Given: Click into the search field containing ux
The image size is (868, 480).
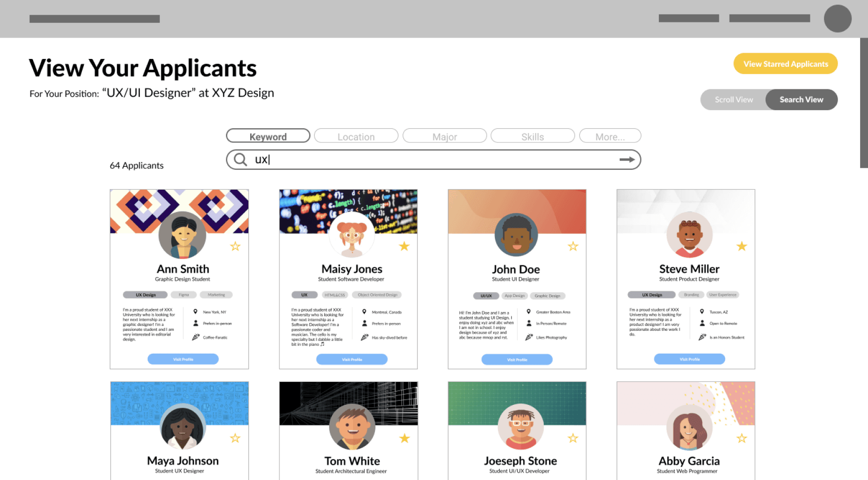Looking at the screenshot, I should click(434, 160).
